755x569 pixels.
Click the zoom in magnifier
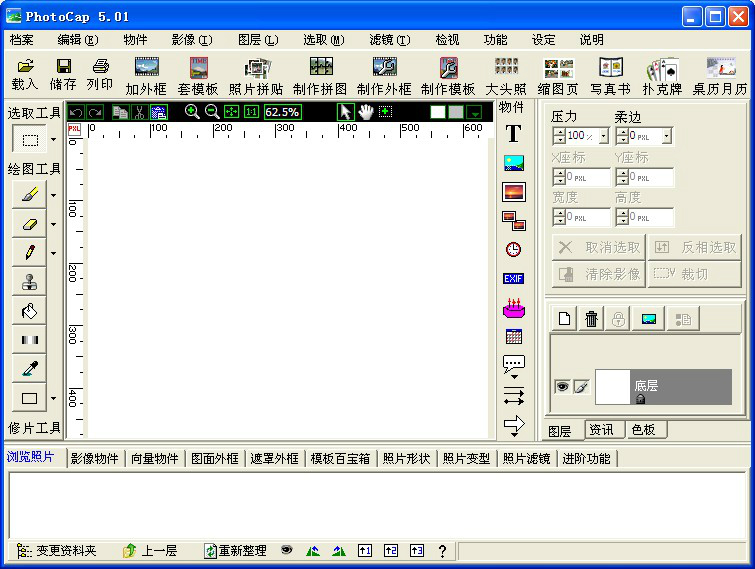tap(192, 112)
